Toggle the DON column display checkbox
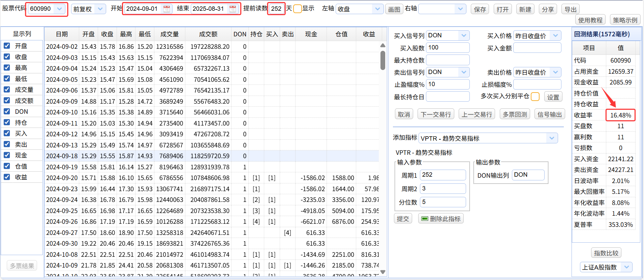This screenshot has width=644, height=280. [7, 111]
